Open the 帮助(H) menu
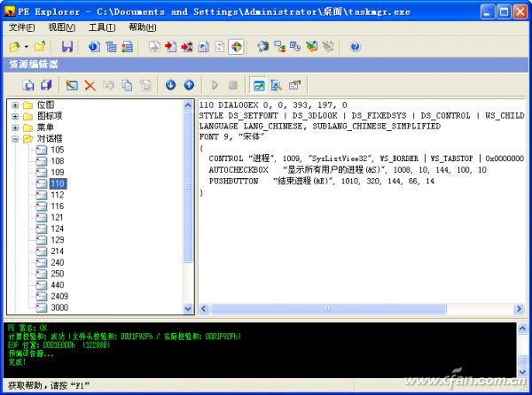The height and width of the screenshot is (395, 532). pyautogui.click(x=143, y=27)
